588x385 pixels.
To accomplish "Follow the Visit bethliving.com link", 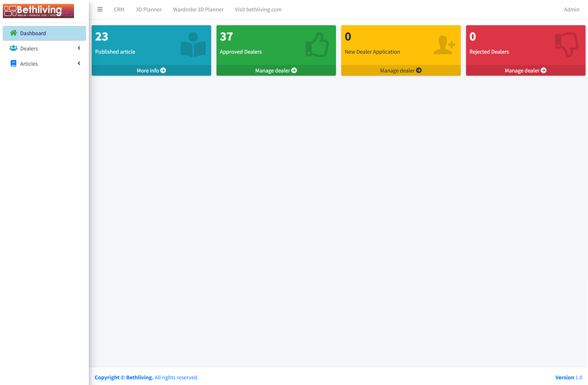I will (x=258, y=10).
